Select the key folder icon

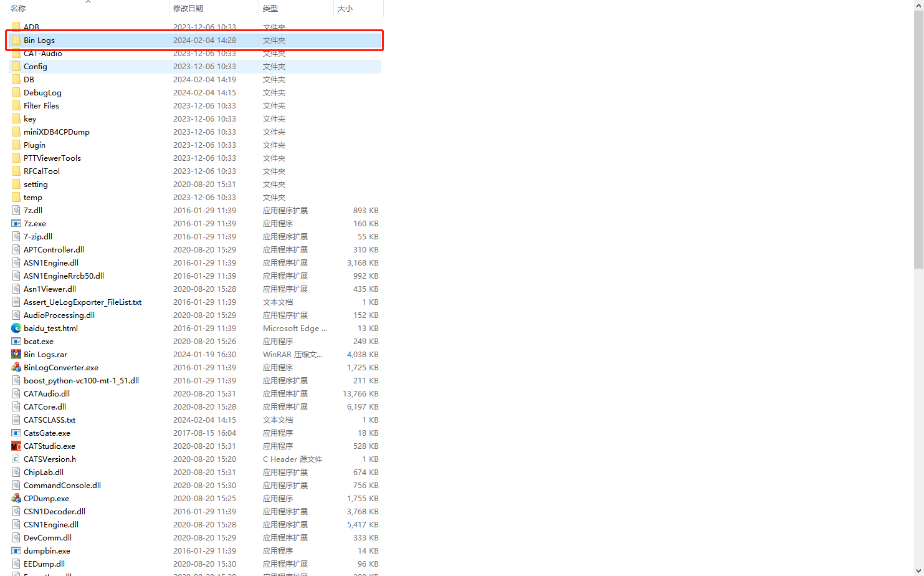click(x=16, y=118)
